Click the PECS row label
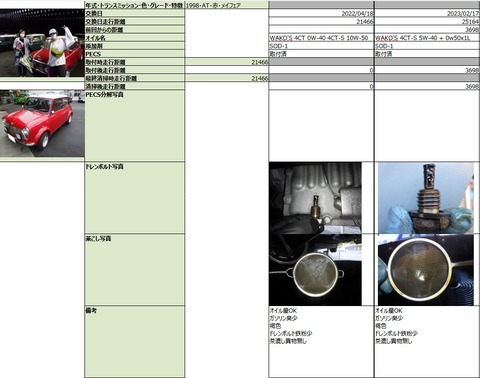Screen dimensions: 480x378 134,54
